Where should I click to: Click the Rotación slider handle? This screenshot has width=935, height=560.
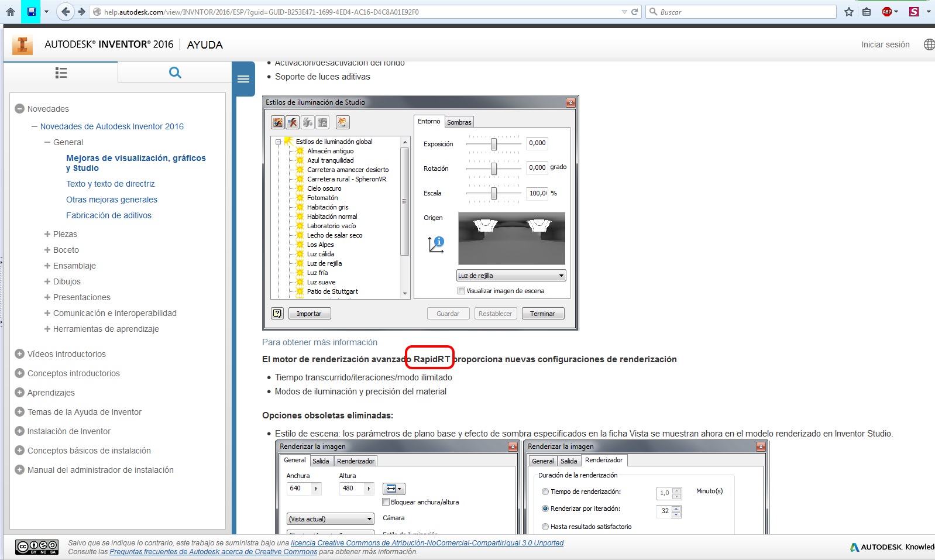point(494,169)
